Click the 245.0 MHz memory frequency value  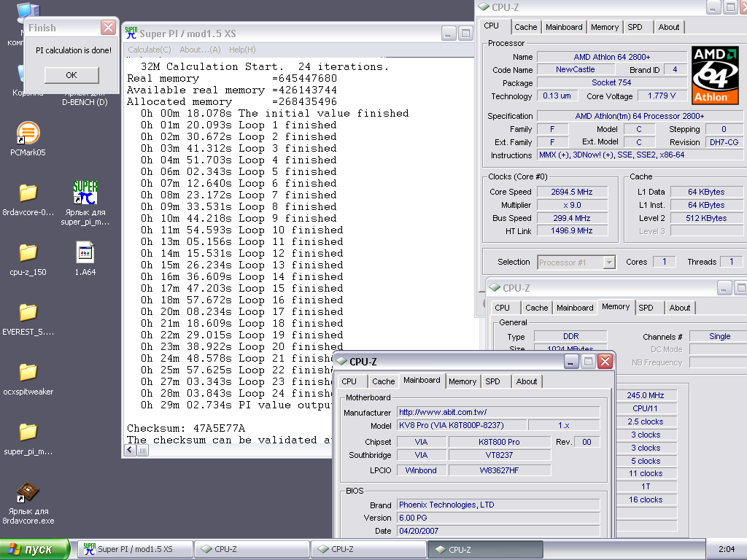646,395
